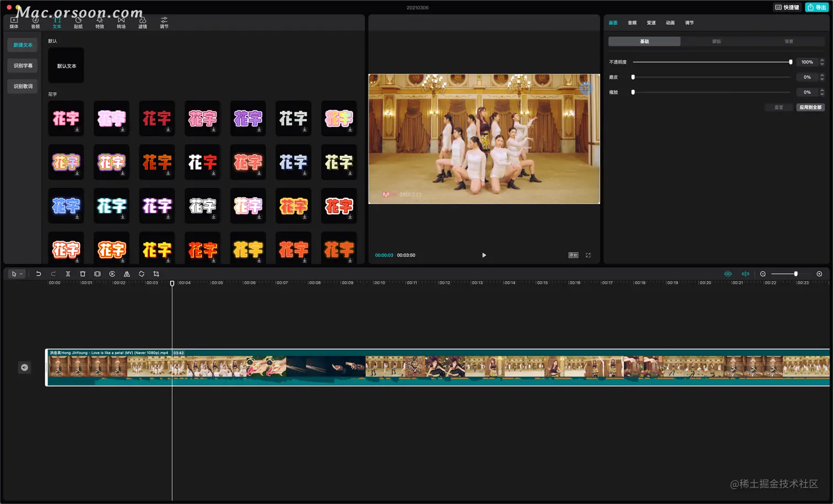This screenshot has width=833, height=504.
Task: Click the freeze frame icon in timeline toolbar
Action: [x=98, y=274]
